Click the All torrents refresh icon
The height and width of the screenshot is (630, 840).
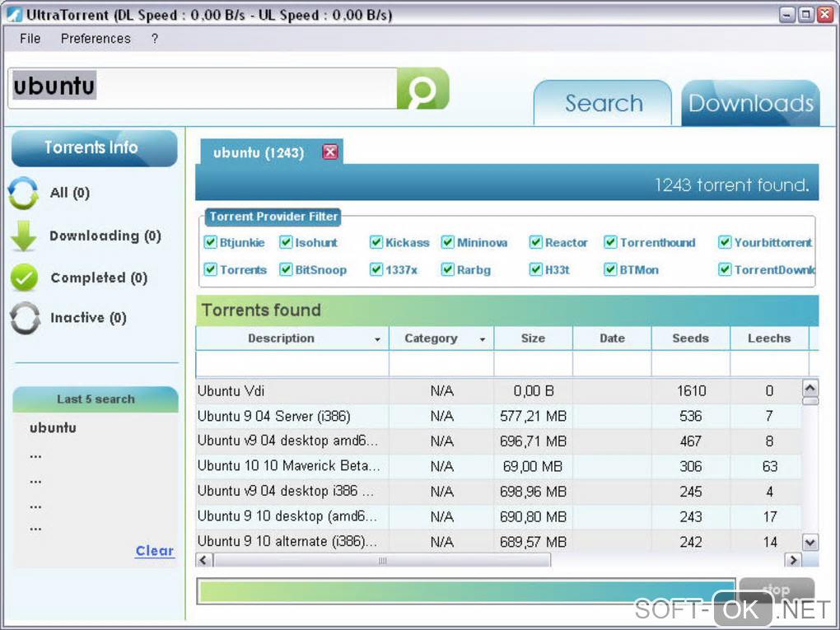pos(24,193)
